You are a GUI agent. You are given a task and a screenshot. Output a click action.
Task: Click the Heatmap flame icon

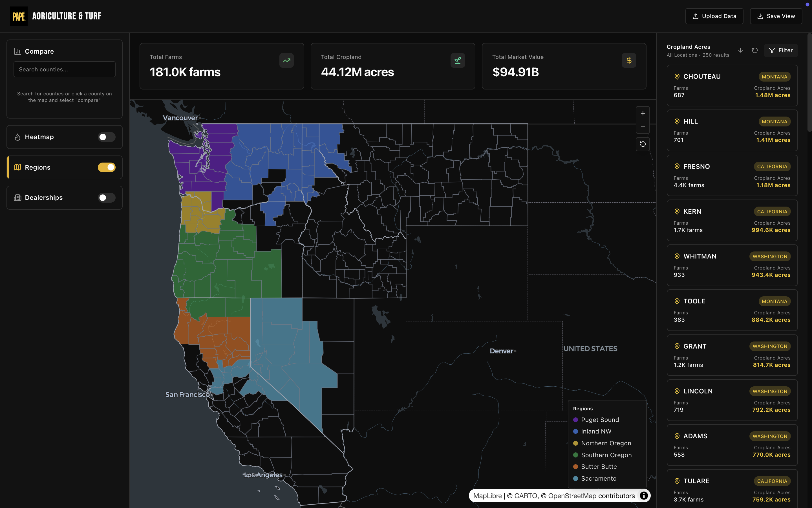tap(17, 137)
